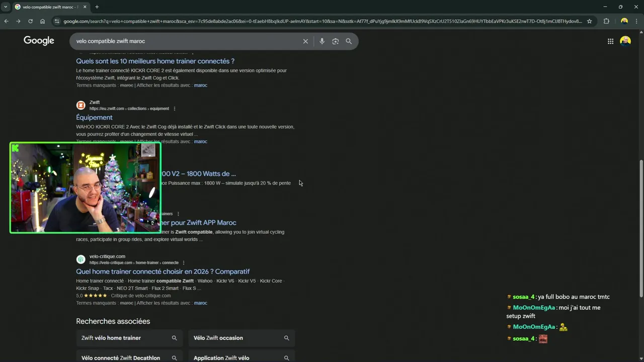This screenshot has width=644, height=362.
Task: Open the 'Équipement' Zwift result
Action: (94, 117)
